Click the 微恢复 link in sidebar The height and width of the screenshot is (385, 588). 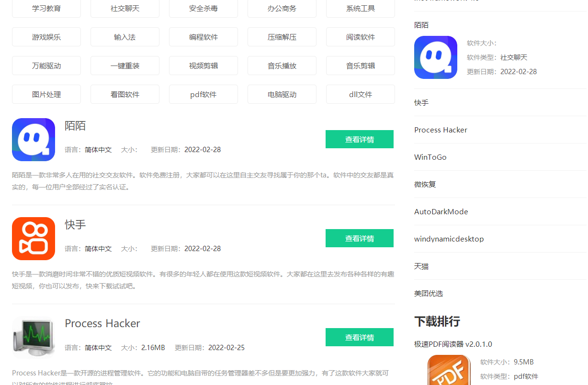pos(425,184)
